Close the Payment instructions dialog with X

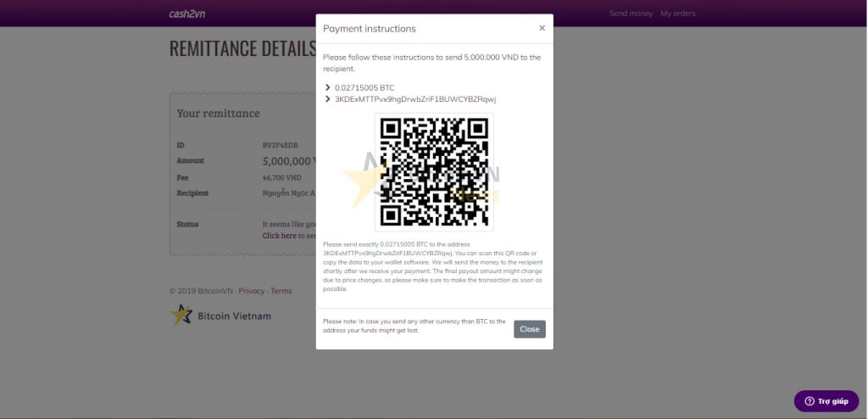[x=542, y=28]
